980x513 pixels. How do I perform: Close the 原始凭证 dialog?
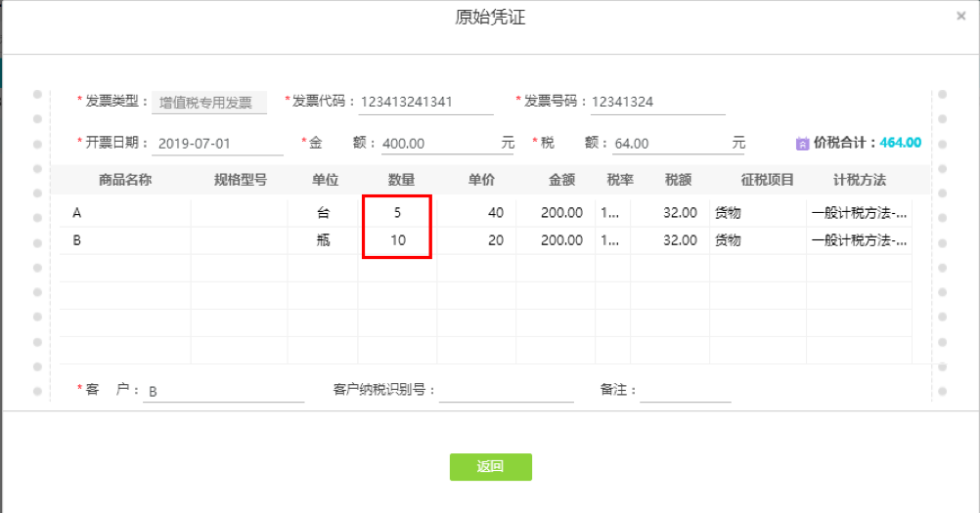click(961, 17)
